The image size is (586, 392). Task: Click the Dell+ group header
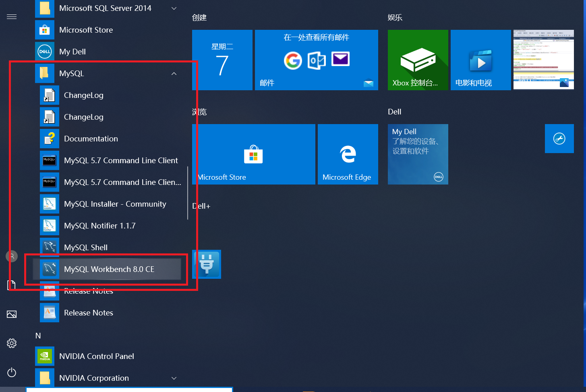pos(201,206)
